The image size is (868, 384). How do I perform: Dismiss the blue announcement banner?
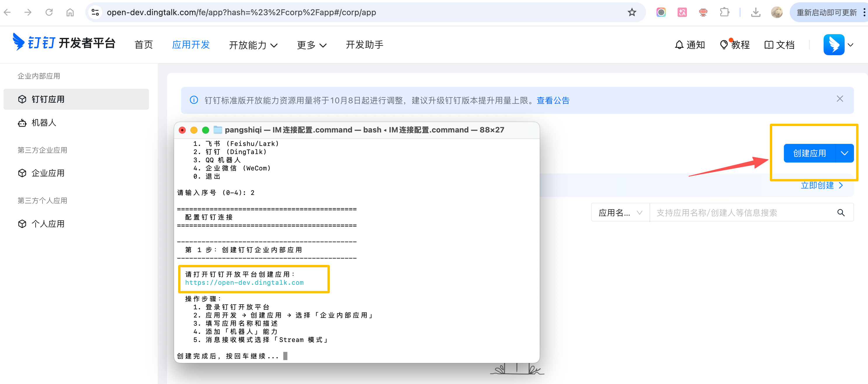(839, 99)
